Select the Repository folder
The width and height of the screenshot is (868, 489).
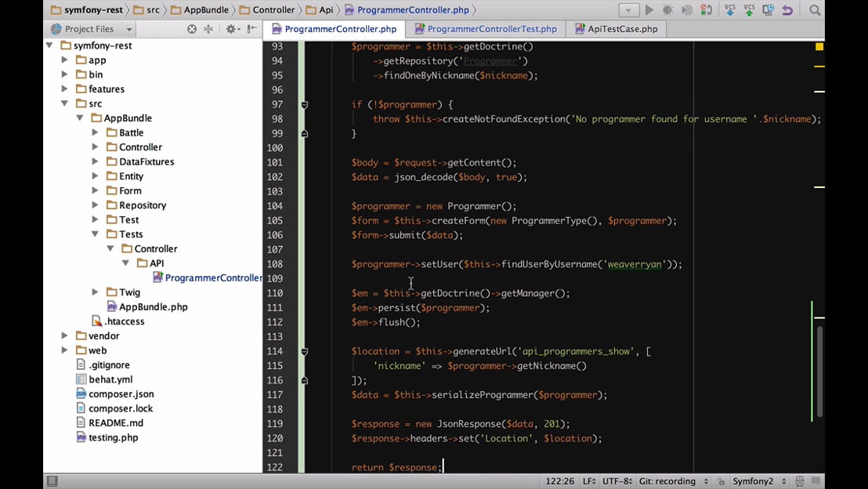[x=136, y=205]
